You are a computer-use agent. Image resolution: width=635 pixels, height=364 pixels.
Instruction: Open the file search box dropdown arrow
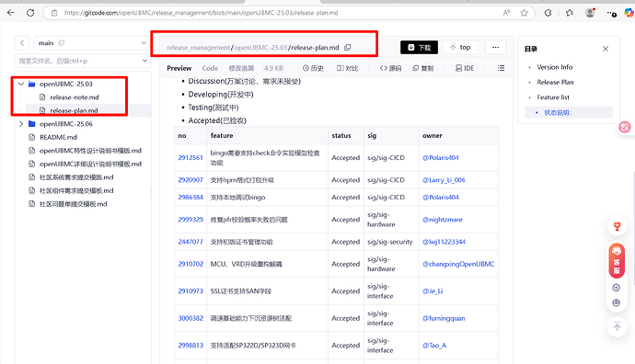pos(144,61)
